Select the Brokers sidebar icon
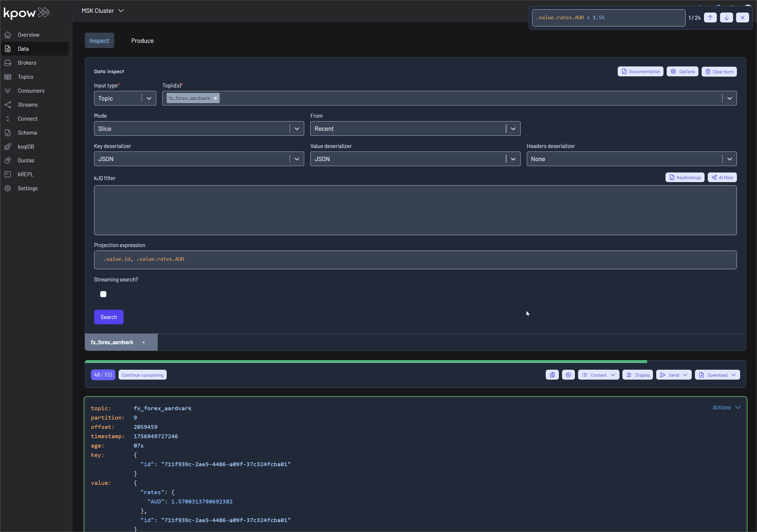The image size is (757, 532). (x=8, y=63)
